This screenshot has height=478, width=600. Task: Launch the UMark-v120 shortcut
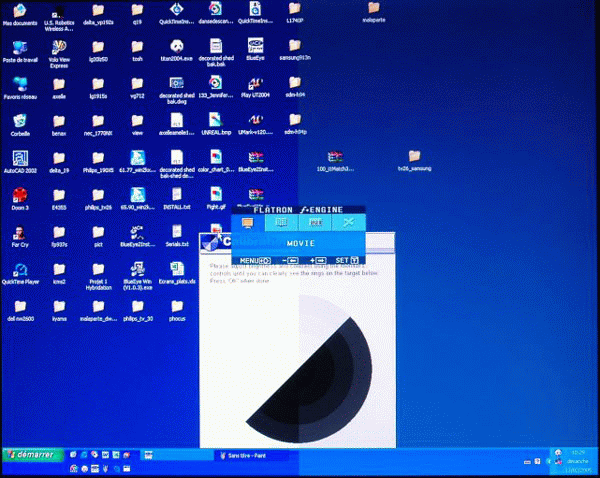tap(255, 124)
